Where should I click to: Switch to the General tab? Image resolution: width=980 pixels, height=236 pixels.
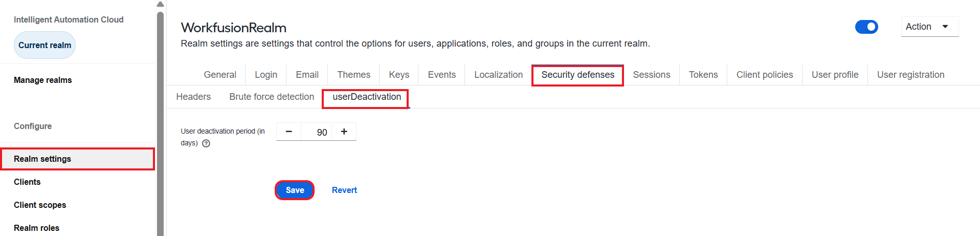point(220,75)
